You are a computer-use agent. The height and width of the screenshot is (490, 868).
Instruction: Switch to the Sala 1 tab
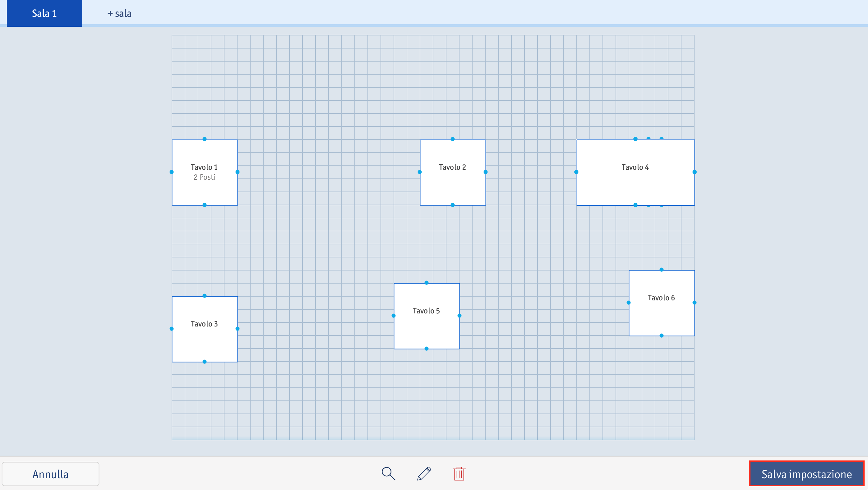pos(44,13)
